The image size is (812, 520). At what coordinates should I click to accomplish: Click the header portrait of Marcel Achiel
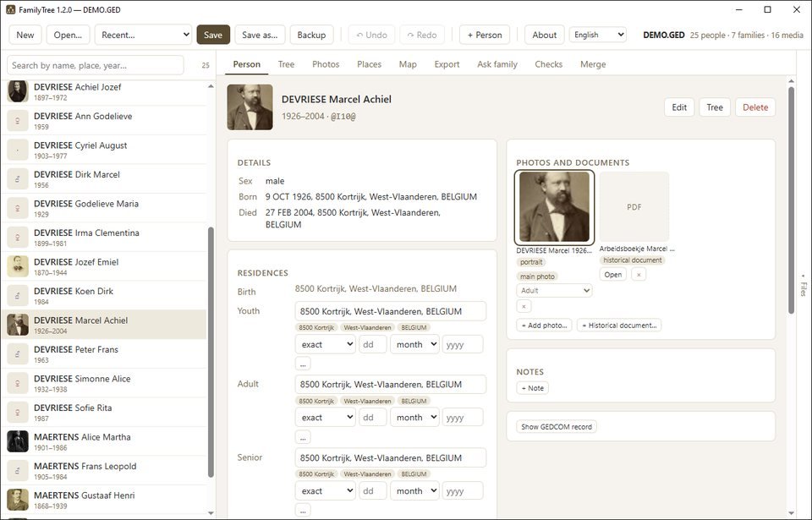click(250, 107)
